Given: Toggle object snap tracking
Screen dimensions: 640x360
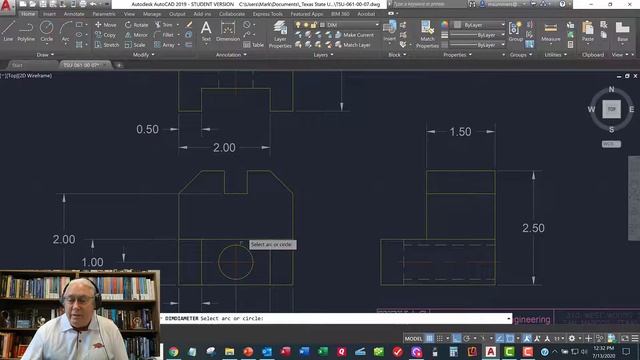Looking at the screenshot, I should coord(500,338).
